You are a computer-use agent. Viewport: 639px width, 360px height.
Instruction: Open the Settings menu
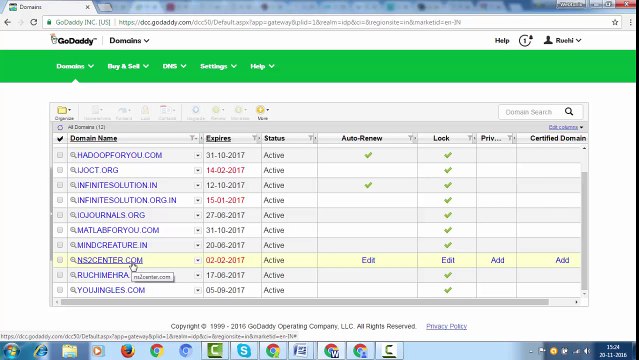coord(218,66)
